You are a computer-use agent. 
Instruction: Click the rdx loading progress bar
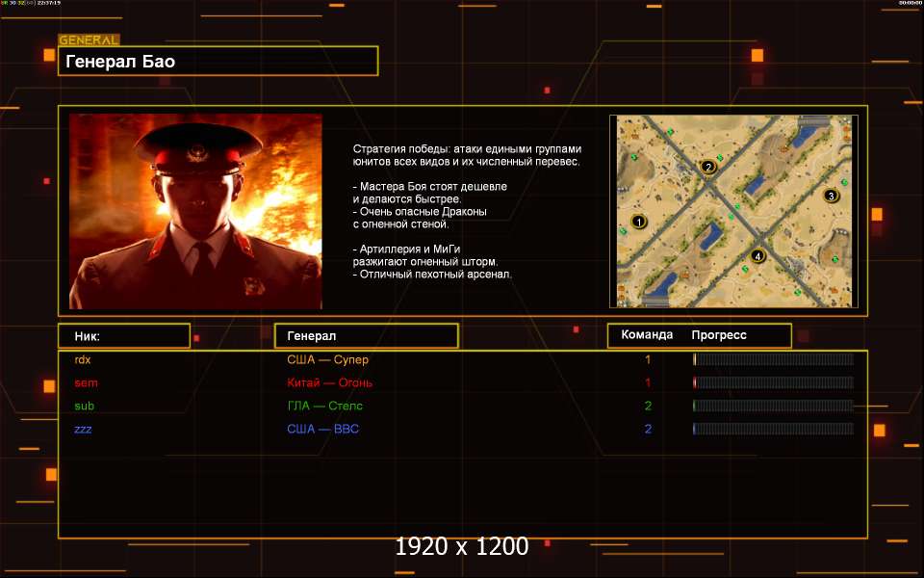pos(773,359)
